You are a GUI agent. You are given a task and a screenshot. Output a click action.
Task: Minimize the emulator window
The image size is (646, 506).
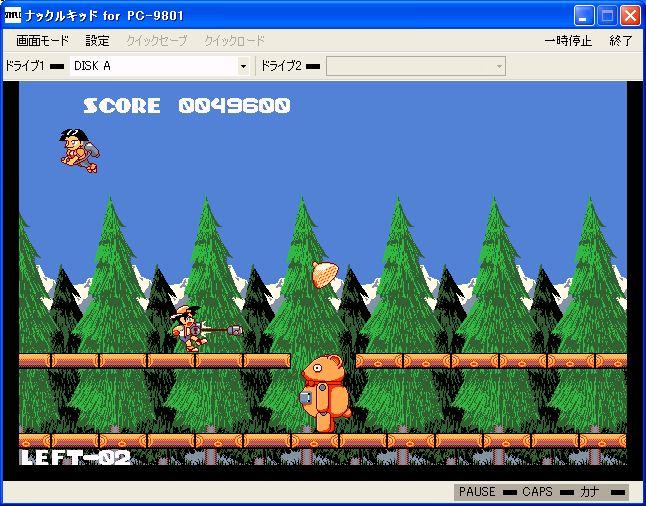(584, 16)
